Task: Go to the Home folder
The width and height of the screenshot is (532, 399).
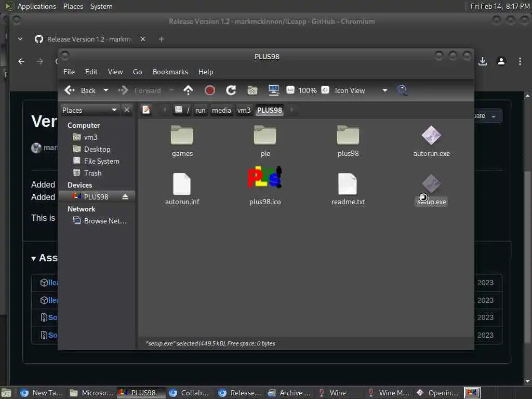Action: [x=252, y=90]
